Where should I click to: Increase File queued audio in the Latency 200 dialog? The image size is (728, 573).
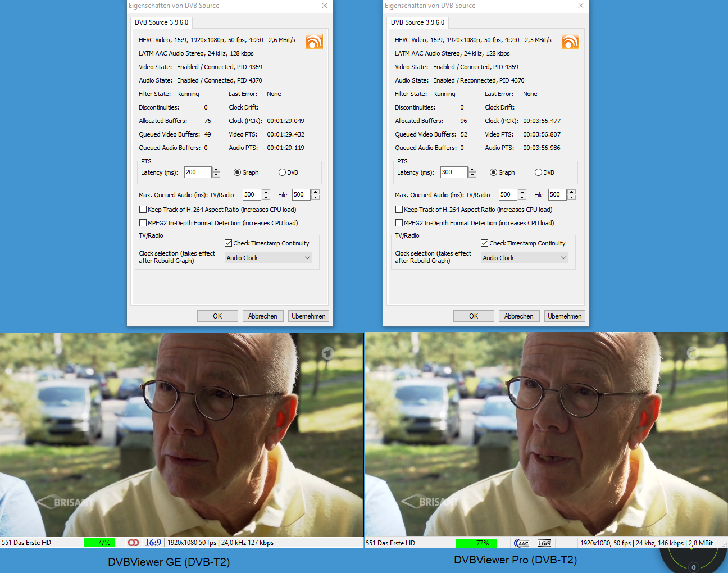point(315,192)
